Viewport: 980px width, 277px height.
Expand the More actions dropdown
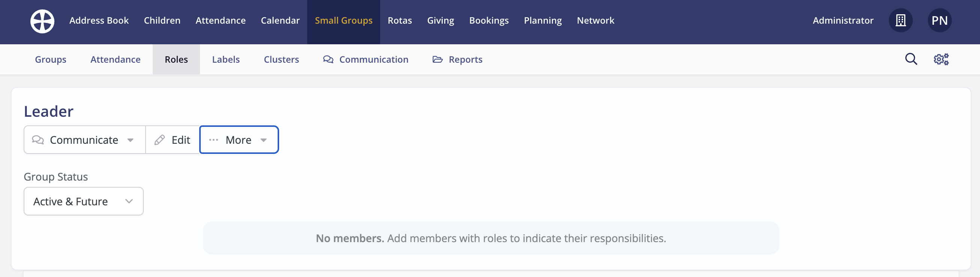tap(239, 140)
